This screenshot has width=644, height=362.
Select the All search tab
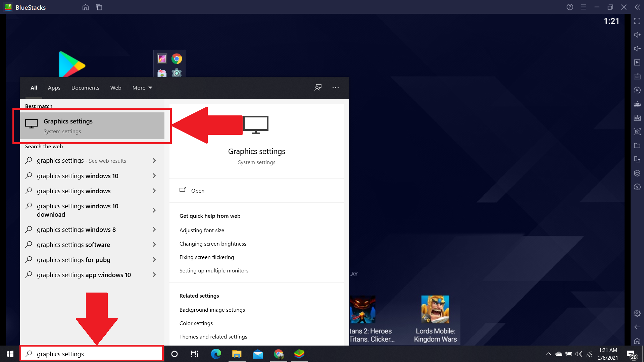pyautogui.click(x=34, y=88)
